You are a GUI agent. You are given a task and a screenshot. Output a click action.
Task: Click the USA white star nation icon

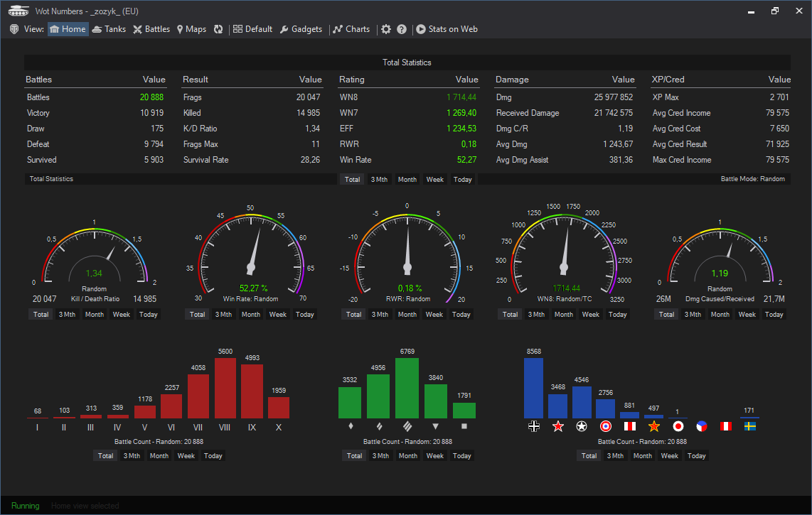tap(582, 426)
